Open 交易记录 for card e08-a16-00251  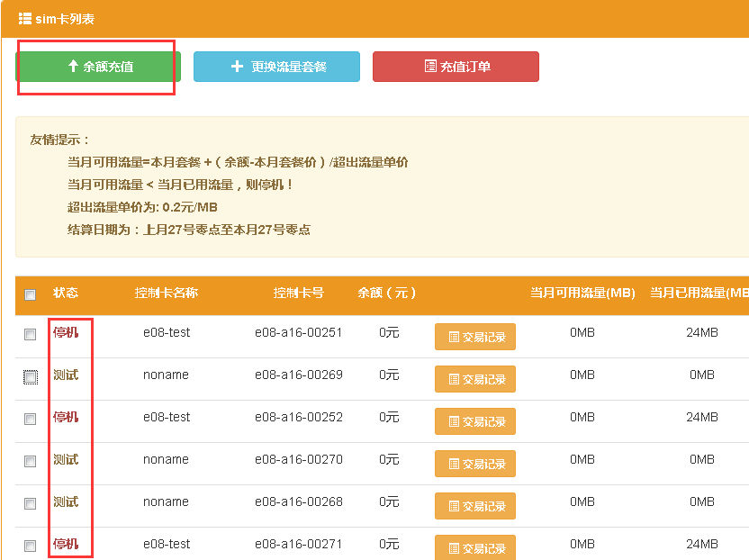tap(475, 337)
